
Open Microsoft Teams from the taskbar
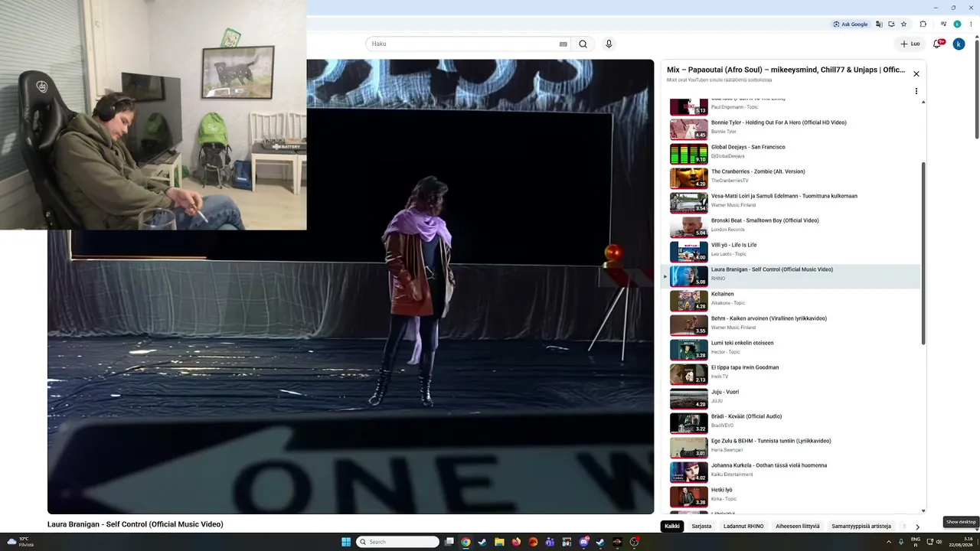tap(550, 542)
